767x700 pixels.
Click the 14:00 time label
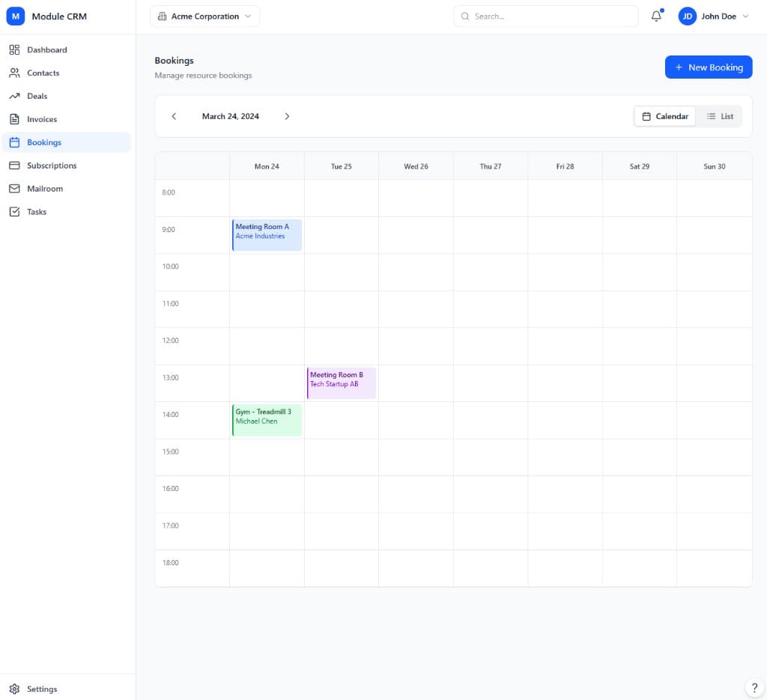[170, 415]
